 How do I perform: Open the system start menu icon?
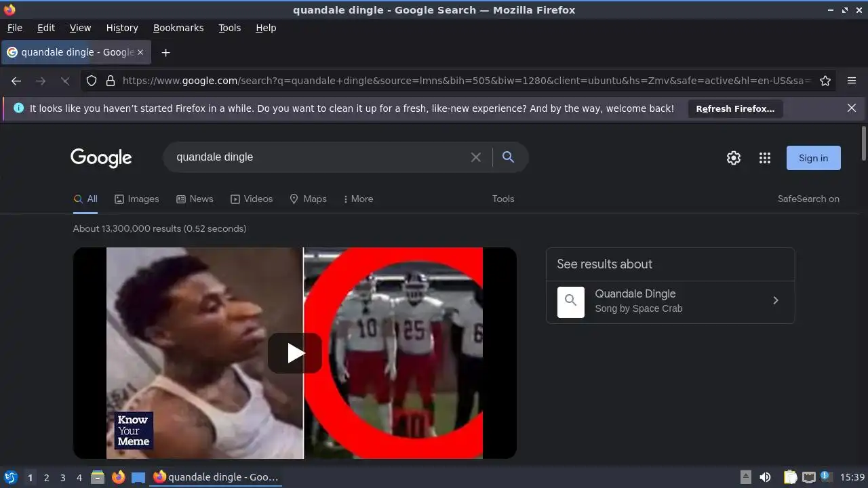10,477
